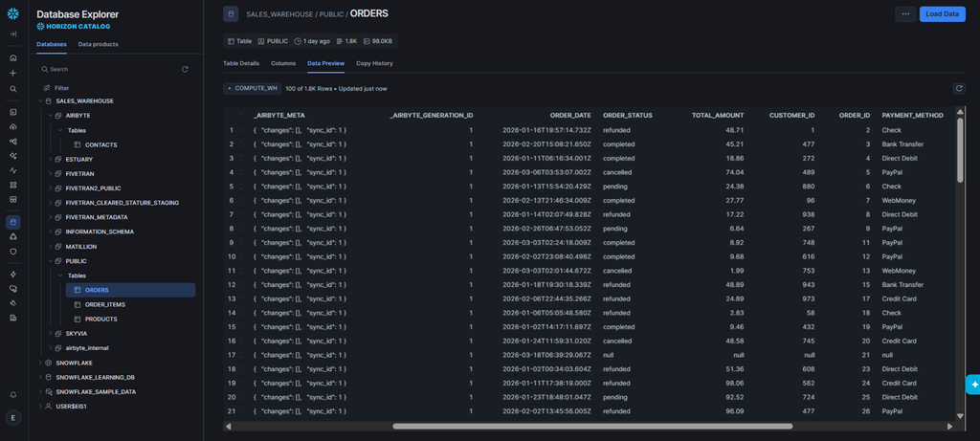Select the Data Preview tab
The width and height of the screenshot is (980, 441).
pyautogui.click(x=325, y=64)
